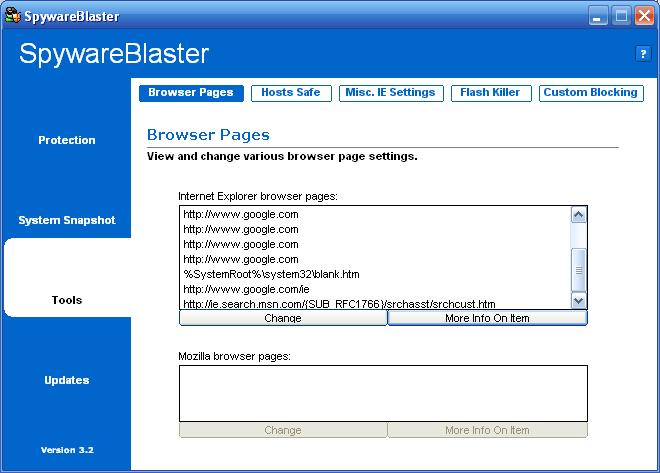The width and height of the screenshot is (660, 473).
Task: Click More Info On Item for Internet Explorer
Action: (487, 318)
